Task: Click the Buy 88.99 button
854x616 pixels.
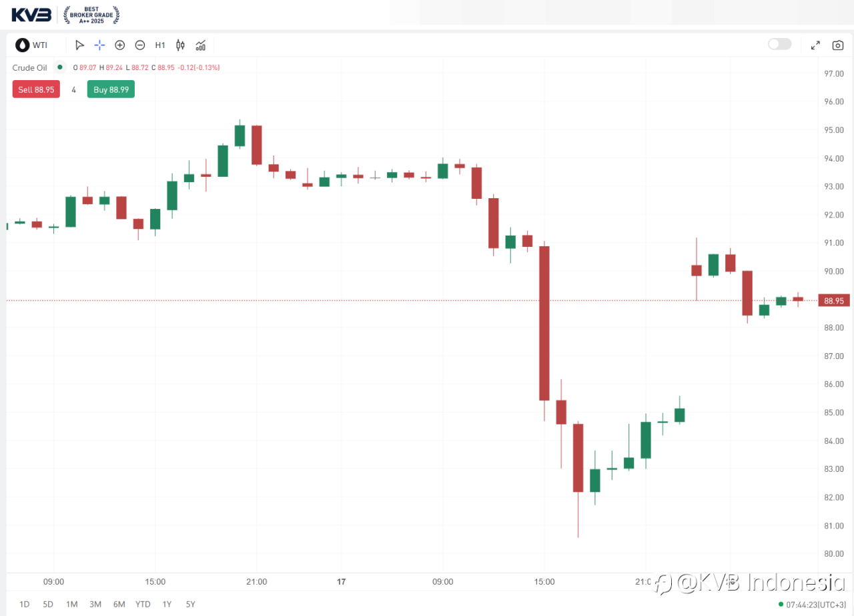Action: point(111,89)
